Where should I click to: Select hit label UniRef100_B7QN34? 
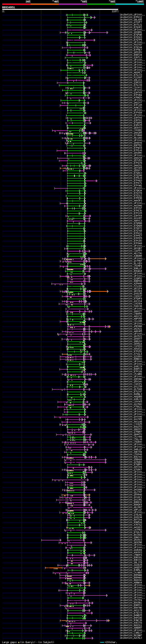coord(131,191)
